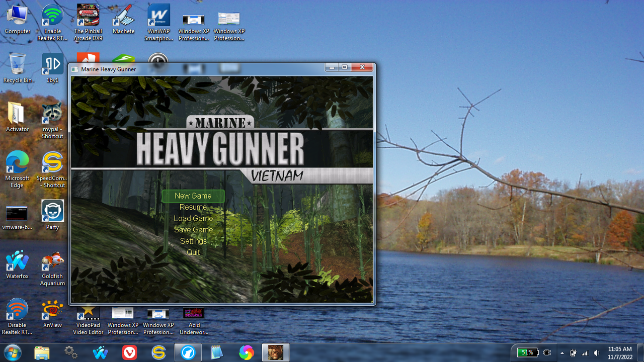644x362 pixels.
Task: Show hidden system tray icons
Action: tap(562, 353)
